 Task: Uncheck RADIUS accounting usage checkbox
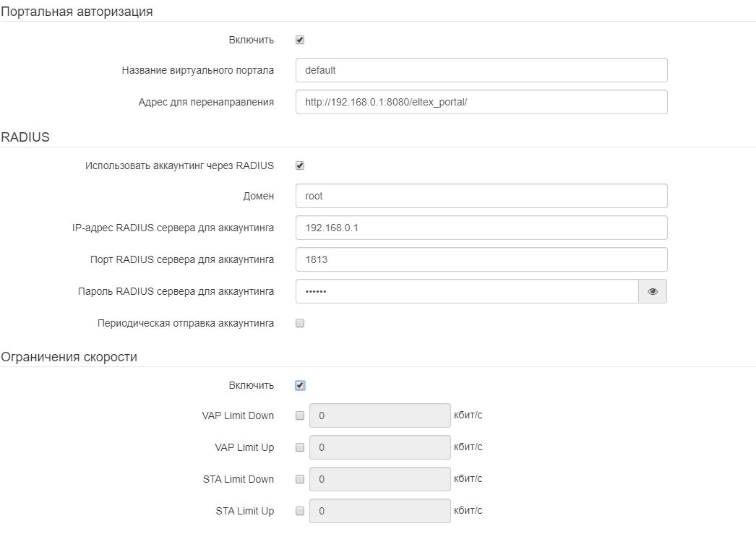(300, 165)
